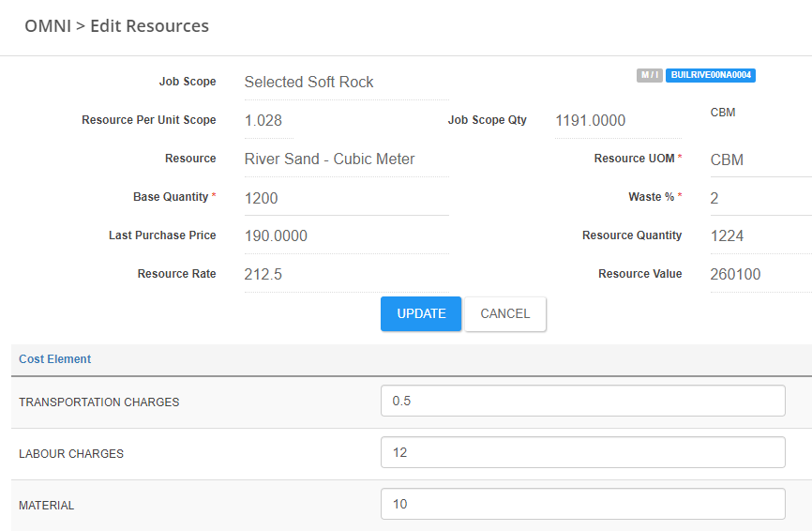The image size is (812, 531).
Task: Select the Last Purchase Price field
Action: 345,236
